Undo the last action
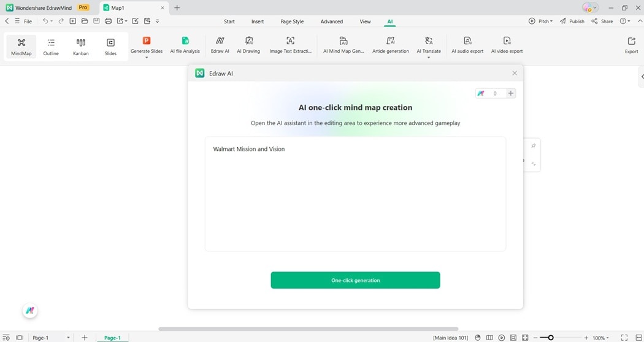Image resolution: width=644 pixels, height=342 pixels. pyautogui.click(x=45, y=21)
